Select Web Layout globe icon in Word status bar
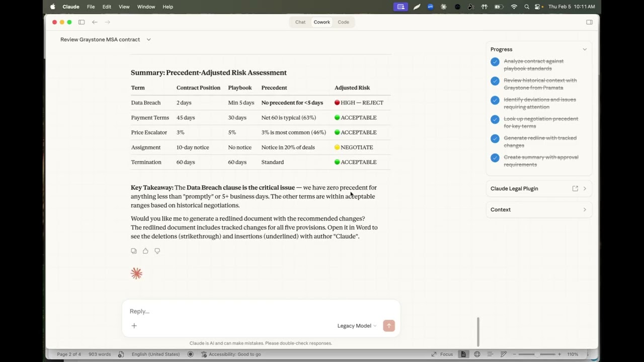 coord(477,354)
